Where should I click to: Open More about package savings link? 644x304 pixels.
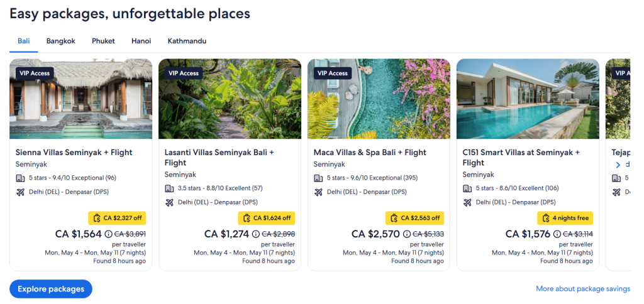pos(582,289)
